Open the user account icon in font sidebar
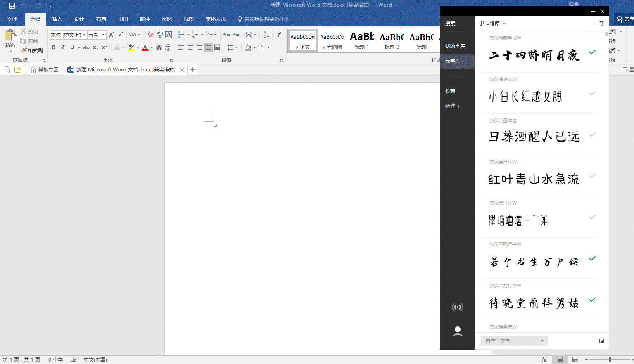This screenshot has height=364, width=634. pos(458,331)
